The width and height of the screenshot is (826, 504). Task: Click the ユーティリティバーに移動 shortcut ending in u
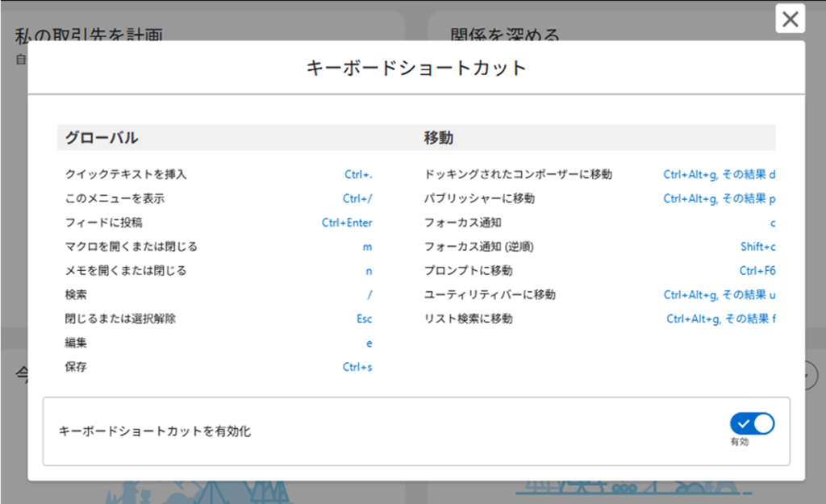pyautogui.click(x=719, y=295)
